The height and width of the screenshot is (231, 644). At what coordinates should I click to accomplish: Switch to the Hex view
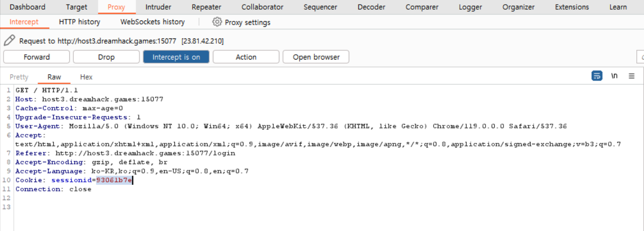(x=86, y=77)
